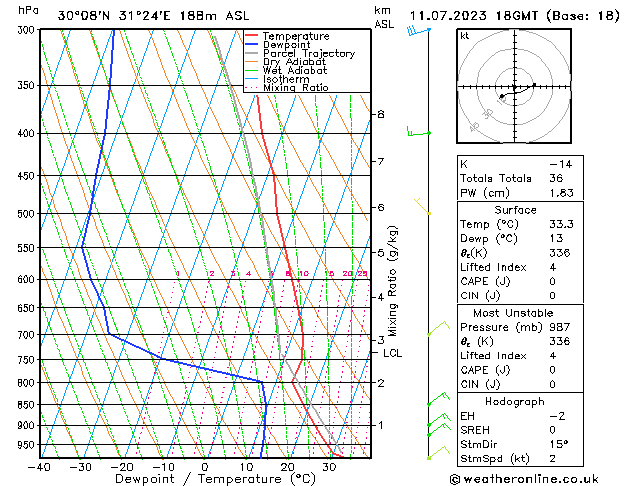Click the wind barb at 700 hPa
The width and height of the screenshot is (629, 486).
click(x=438, y=328)
